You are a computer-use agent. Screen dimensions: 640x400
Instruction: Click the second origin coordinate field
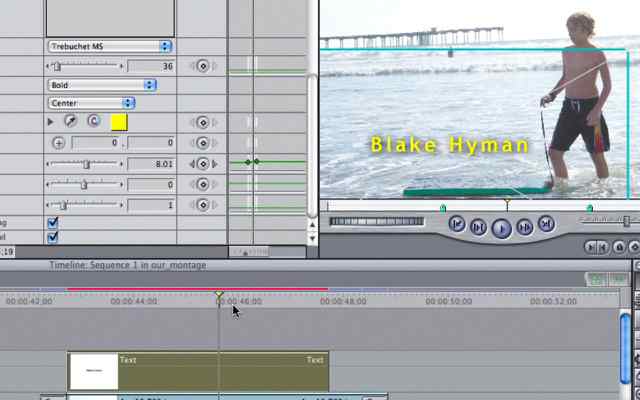click(x=151, y=142)
